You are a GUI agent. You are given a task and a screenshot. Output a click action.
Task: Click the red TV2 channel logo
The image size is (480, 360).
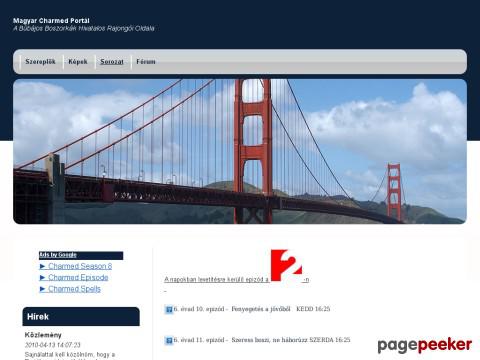click(x=286, y=265)
